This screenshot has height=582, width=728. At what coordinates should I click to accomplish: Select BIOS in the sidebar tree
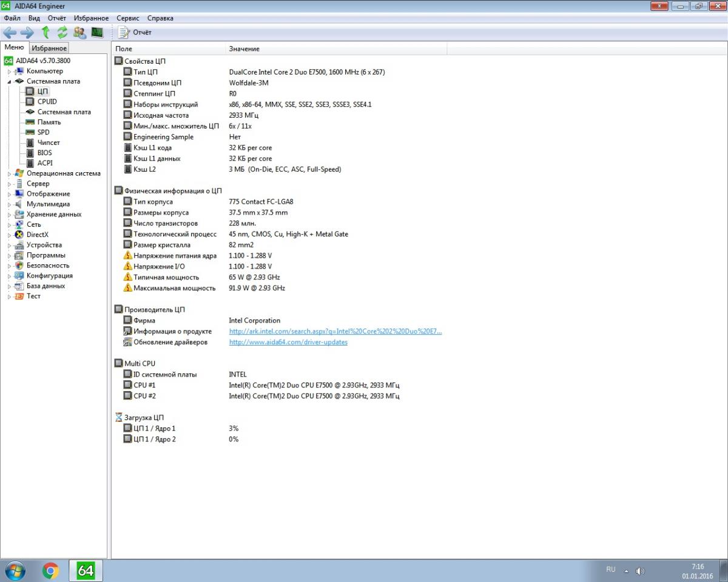coord(44,153)
